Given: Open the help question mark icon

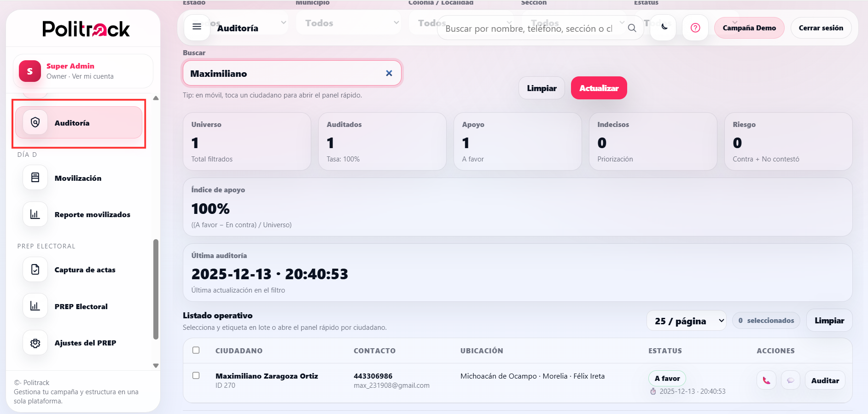Looking at the screenshot, I should pyautogui.click(x=695, y=28).
